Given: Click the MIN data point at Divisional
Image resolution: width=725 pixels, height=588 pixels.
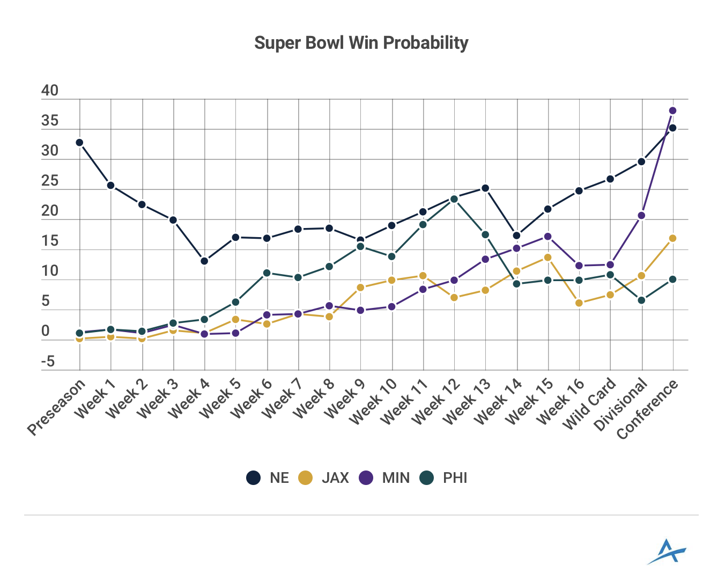Looking at the screenshot, I should (x=641, y=216).
